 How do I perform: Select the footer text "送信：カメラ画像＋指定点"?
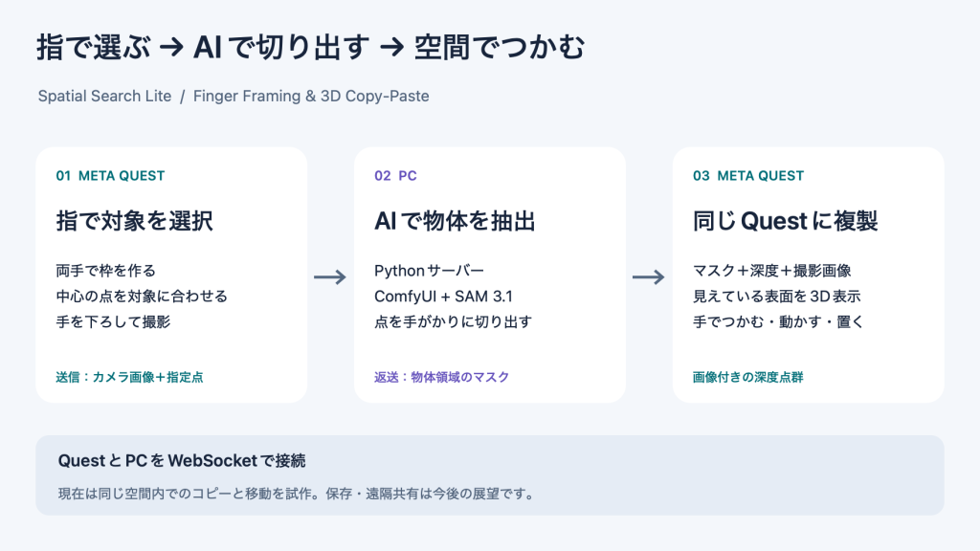click(x=129, y=377)
